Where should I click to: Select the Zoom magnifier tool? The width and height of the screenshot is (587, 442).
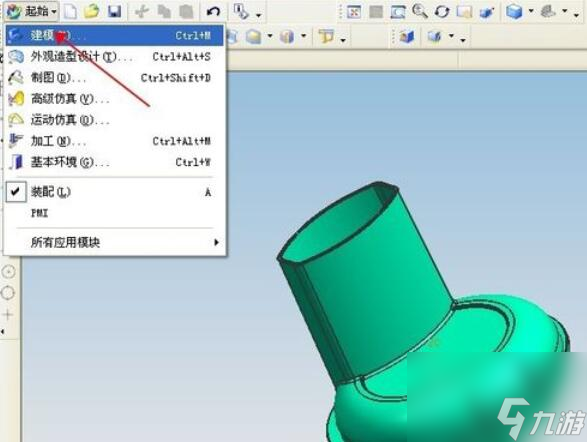420,11
